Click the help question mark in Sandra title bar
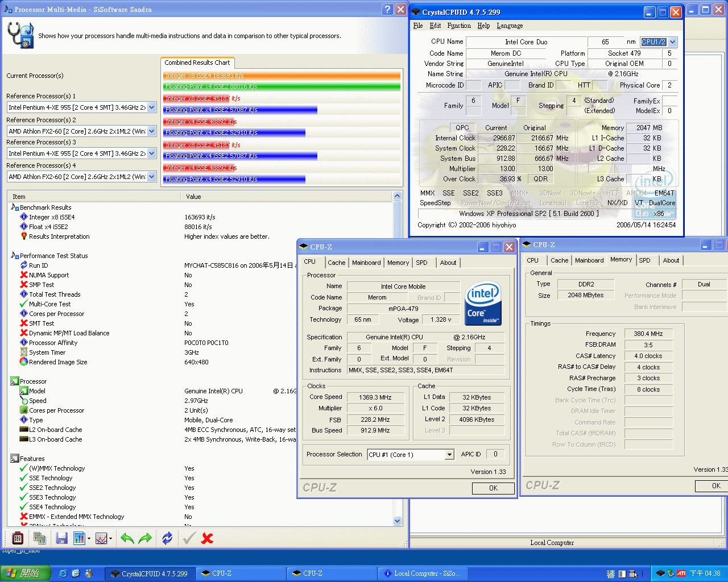Image resolution: width=728 pixels, height=582 pixels. (387, 9)
